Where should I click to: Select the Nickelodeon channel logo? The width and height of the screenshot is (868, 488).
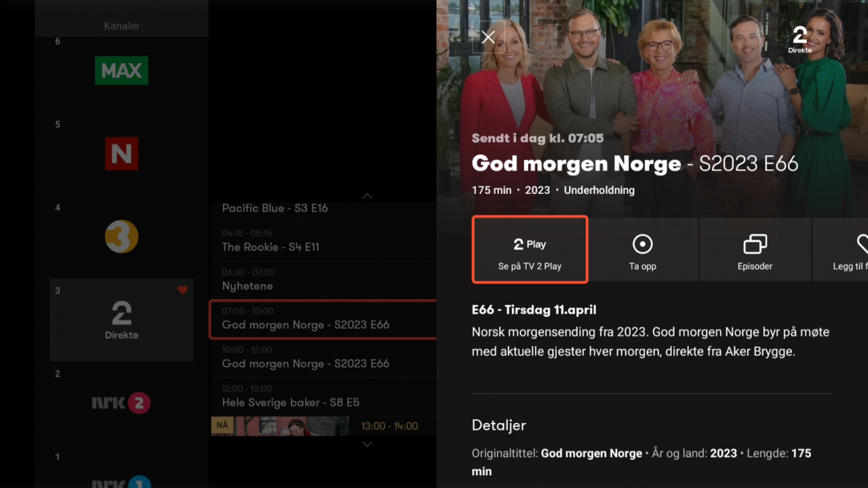click(x=121, y=154)
